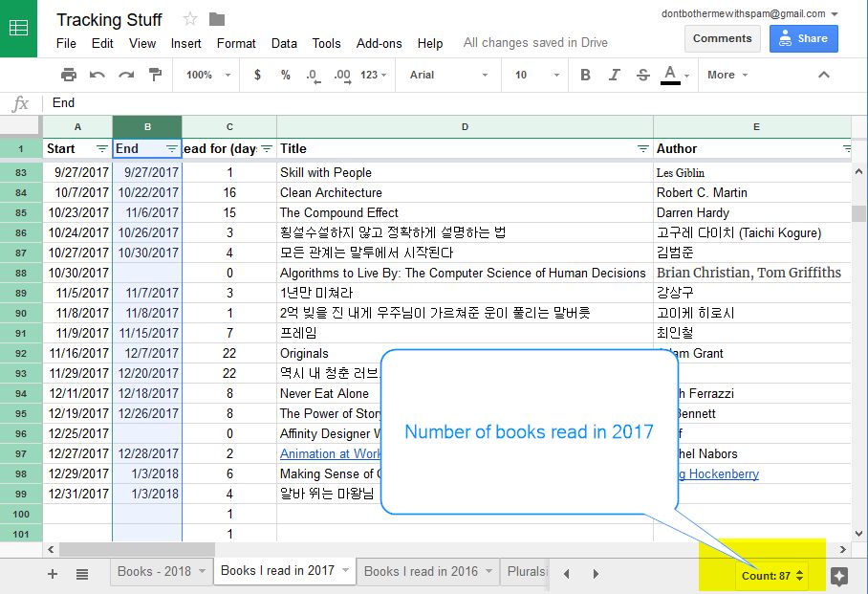The height and width of the screenshot is (594, 868).
Task: Toggle strikethrough formatting
Action: point(642,75)
